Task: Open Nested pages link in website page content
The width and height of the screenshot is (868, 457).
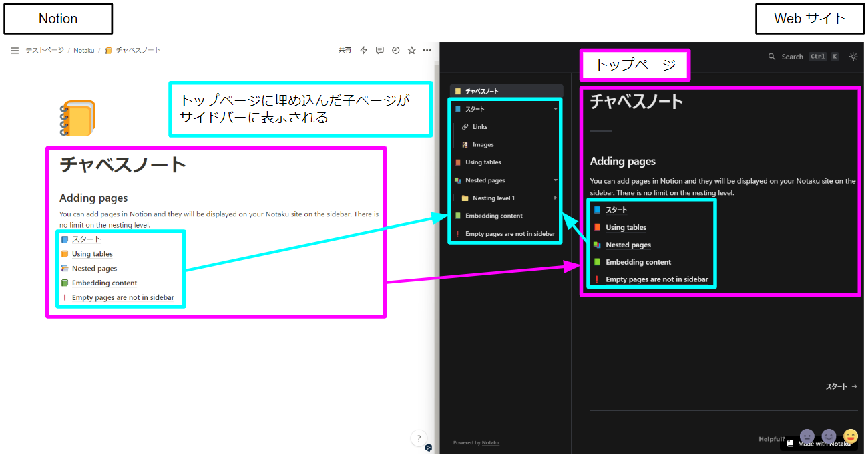Action: point(622,245)
